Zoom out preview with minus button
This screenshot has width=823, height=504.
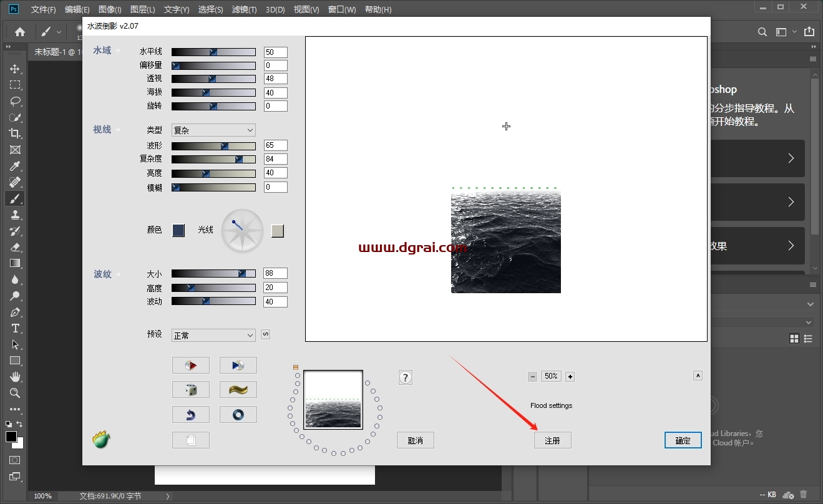[x=532, y=377]
